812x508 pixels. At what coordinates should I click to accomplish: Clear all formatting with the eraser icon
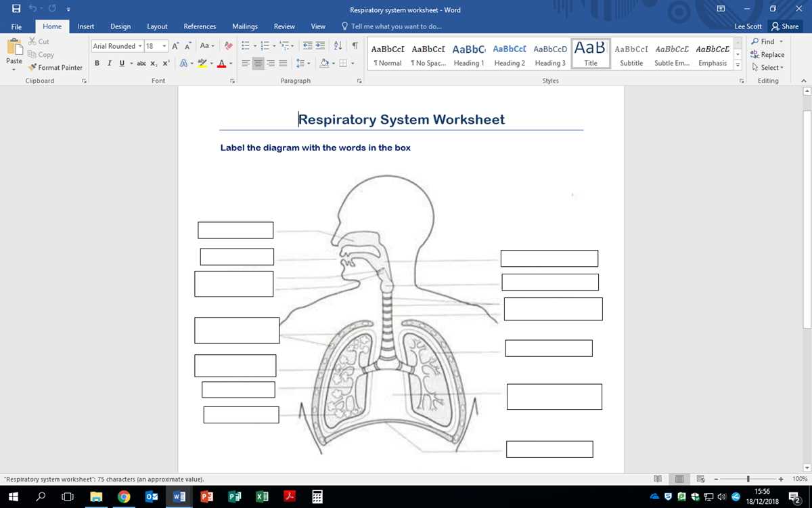[x=229, y=46]
